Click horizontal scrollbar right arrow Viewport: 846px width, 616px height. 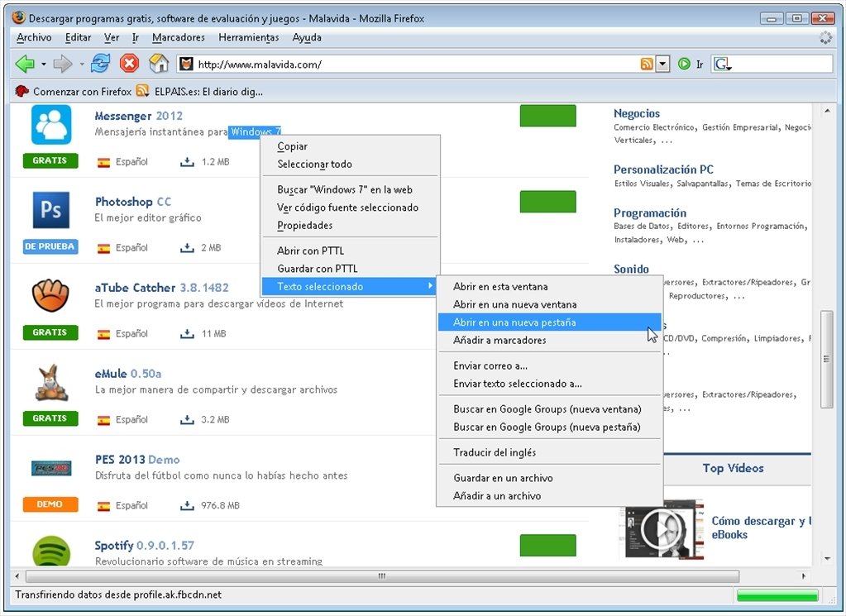coord(804,576)
